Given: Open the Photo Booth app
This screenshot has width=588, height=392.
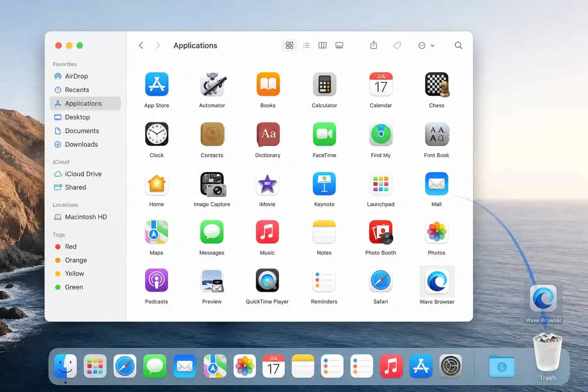Looking at the screenshot, I should (x=381, y=232).
